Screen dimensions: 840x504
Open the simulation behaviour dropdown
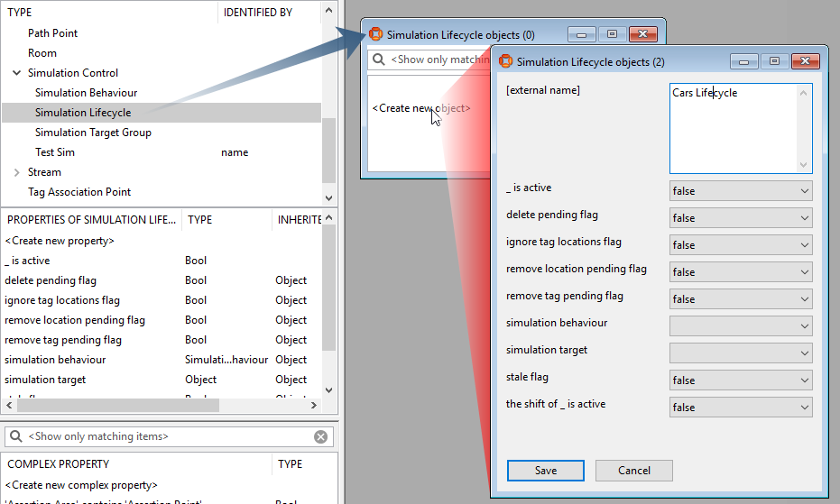tap(741, 325)
